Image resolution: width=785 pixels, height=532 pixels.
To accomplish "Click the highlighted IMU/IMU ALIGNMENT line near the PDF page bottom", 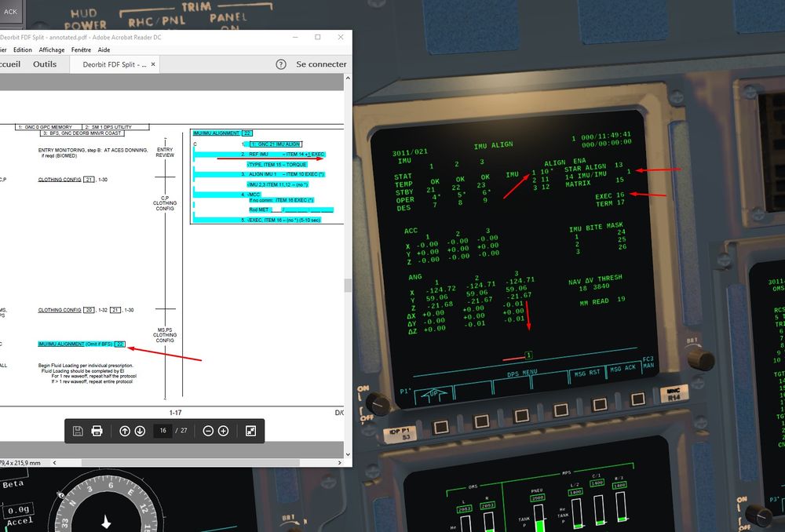I will click(82, 344).
